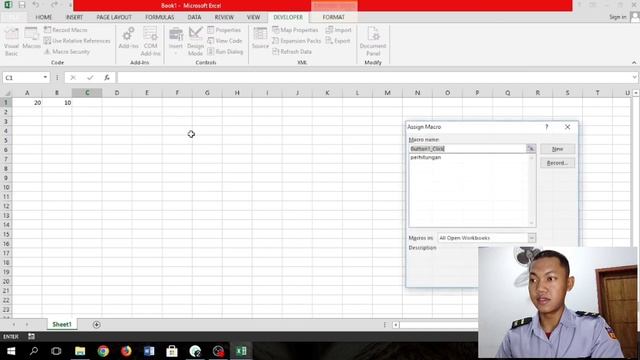Open the Visual Basic editor
The image size is (640, 360).
pos(11,41)
